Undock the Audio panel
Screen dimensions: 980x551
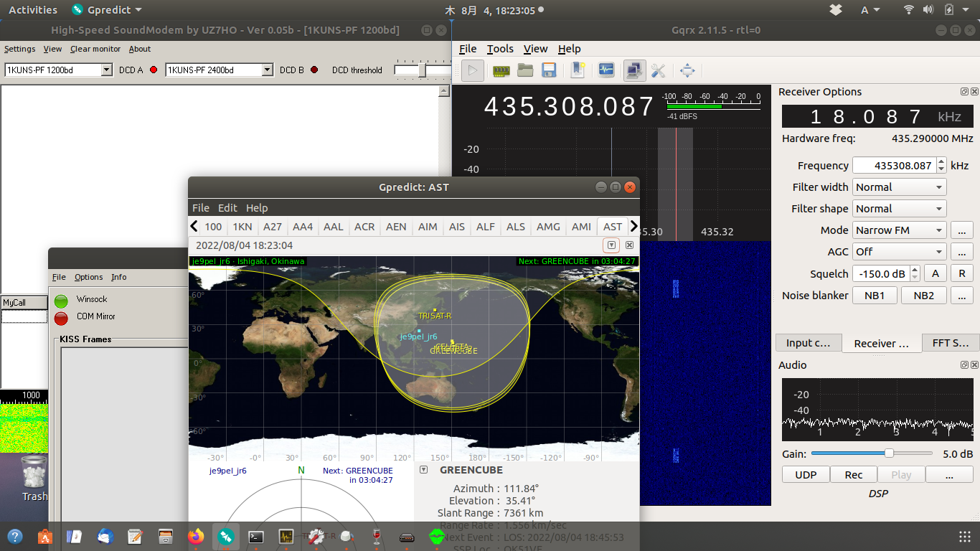(965, 365)
